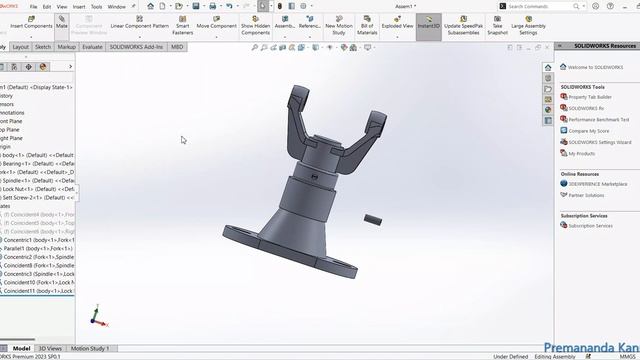Take Snapshot of the assembly

tap(497, 25)
